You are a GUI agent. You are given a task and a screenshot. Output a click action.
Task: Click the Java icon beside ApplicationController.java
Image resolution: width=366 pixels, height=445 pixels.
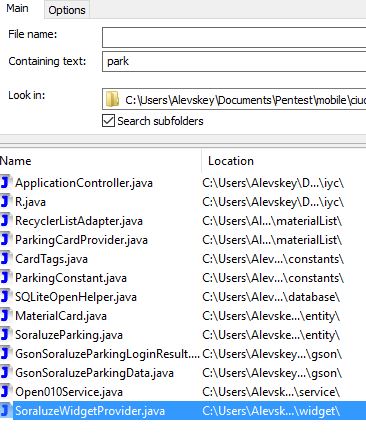pos(6,183)
